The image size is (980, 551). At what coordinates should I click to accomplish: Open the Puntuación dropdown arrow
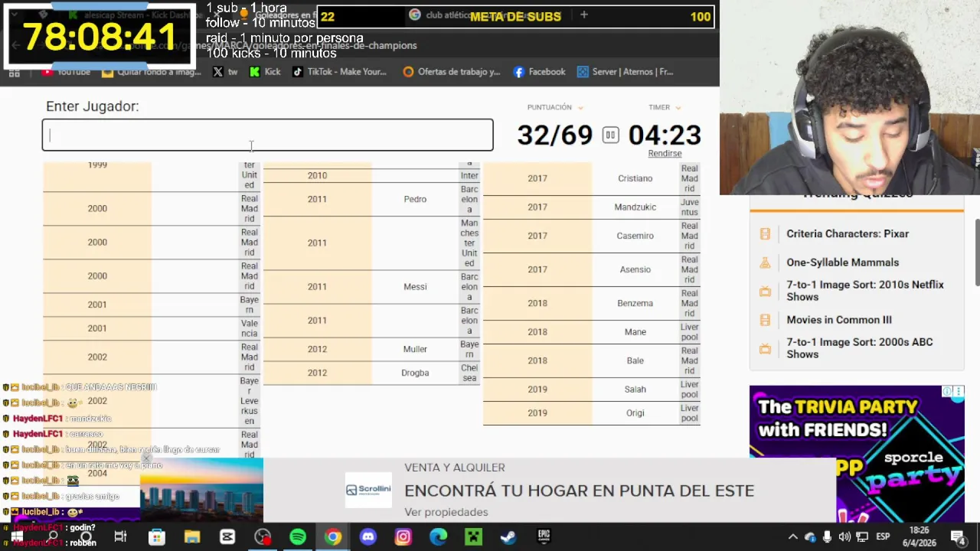(x=580, y=108)
